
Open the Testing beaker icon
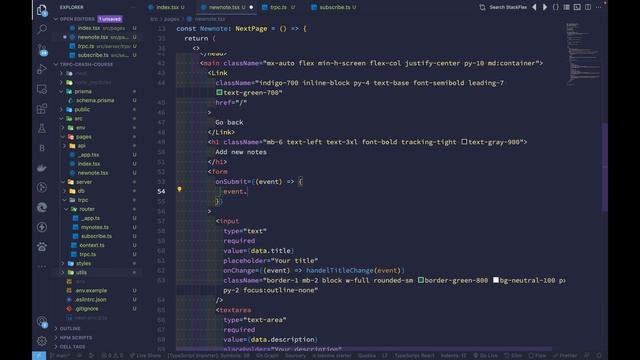(x=42, y=129)
